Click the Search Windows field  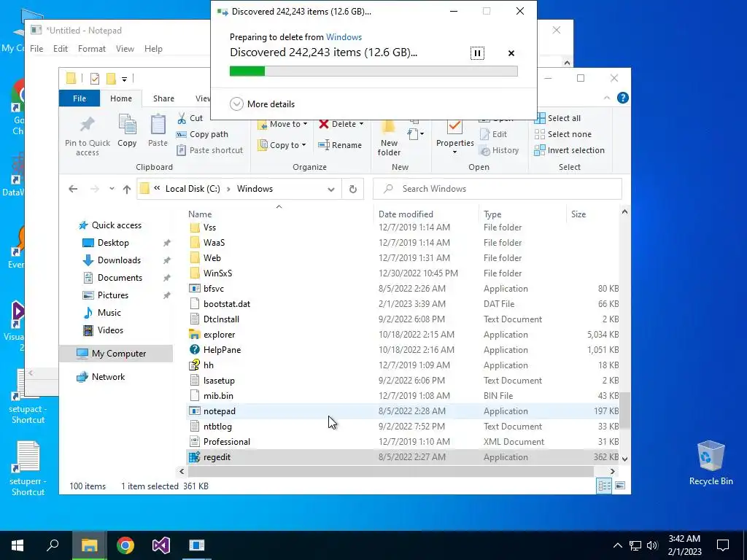click(x=497, y=189)
